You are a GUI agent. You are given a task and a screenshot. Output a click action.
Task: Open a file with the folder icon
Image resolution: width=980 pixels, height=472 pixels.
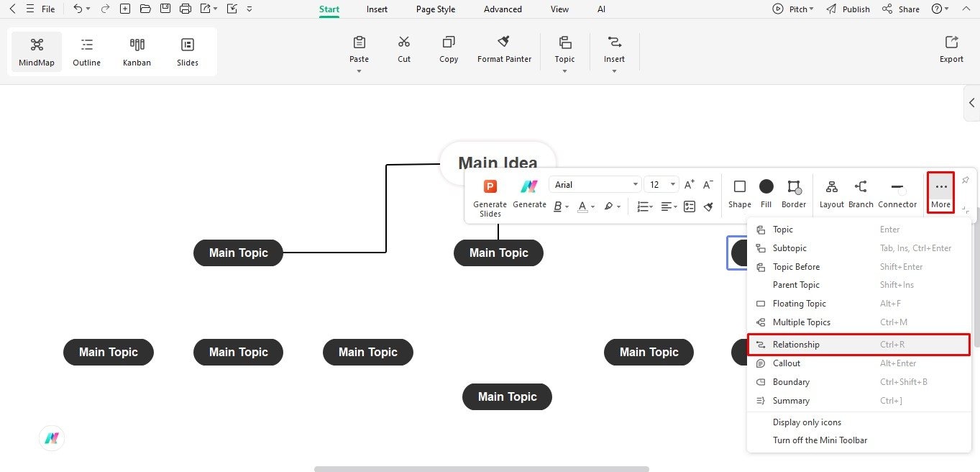coord(145,9)
